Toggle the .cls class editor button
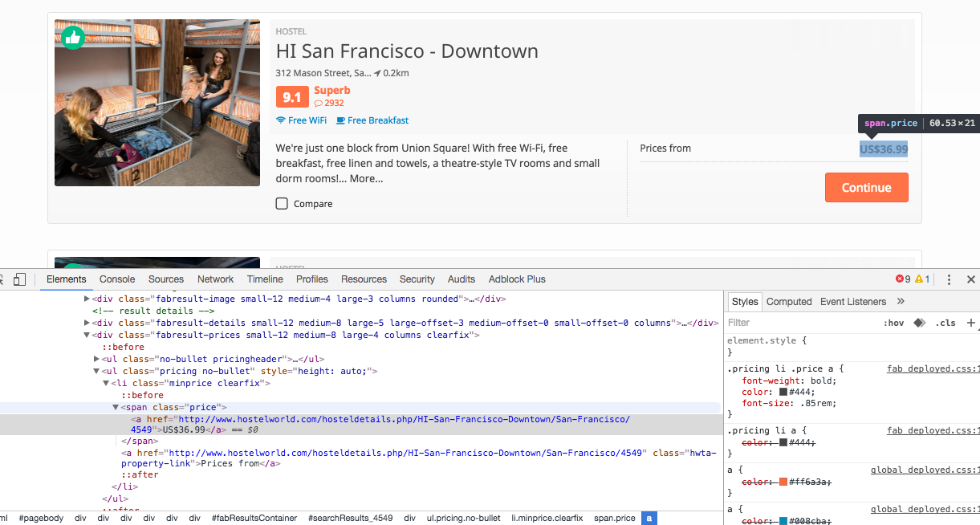This screenshot has height=525, width=980. tap(946, 323)
